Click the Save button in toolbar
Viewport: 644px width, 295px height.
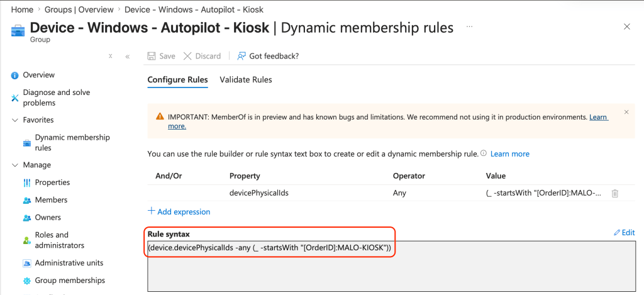point(161,56)
